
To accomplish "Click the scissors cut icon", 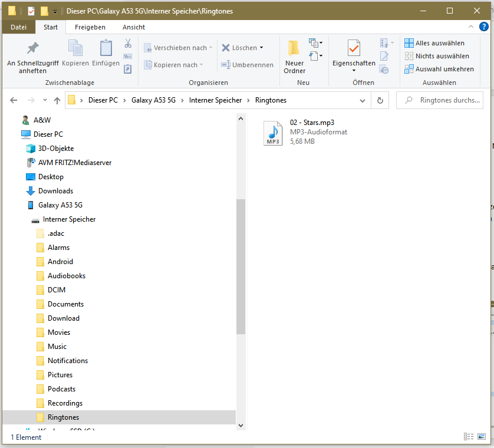I will [128, 43].
